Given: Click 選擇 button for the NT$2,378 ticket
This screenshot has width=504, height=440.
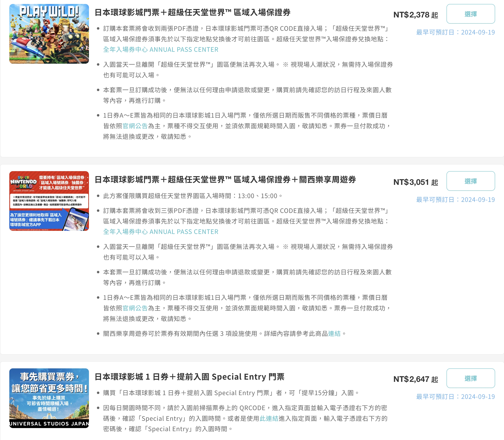Looking at the screenshot, I should click(x=470, y=14).
